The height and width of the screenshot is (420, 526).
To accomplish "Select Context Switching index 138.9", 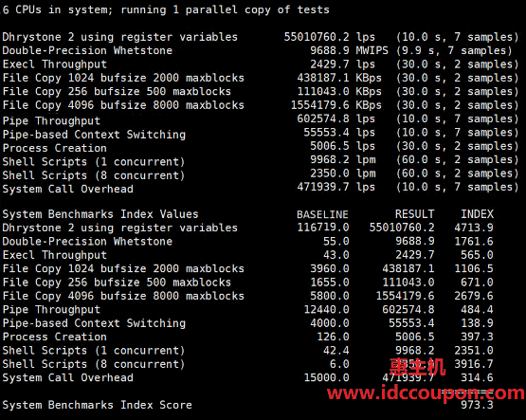I will click(477, 323).
